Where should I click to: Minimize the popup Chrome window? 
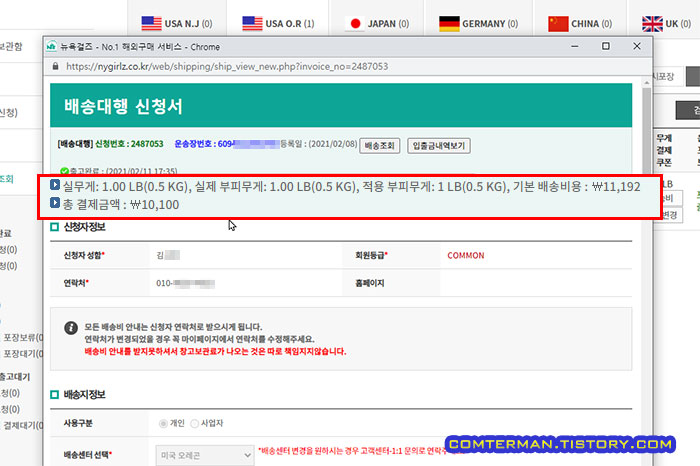pos(575,46)
